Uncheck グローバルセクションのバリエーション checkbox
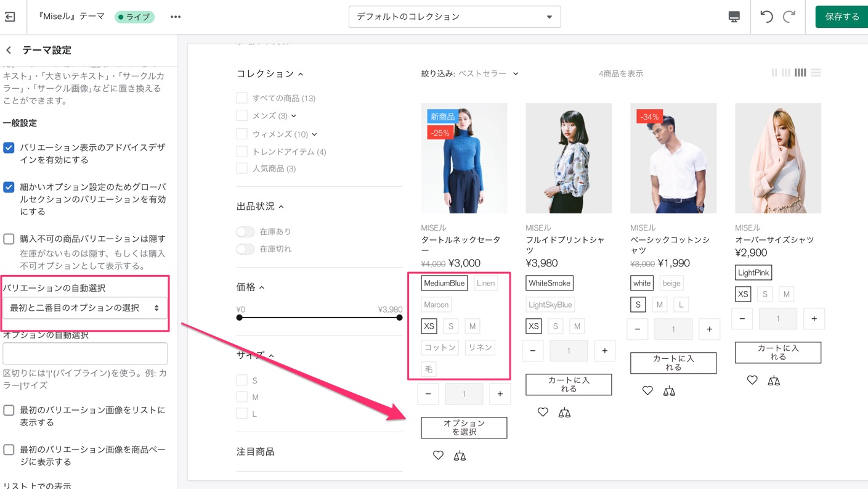The width and height of the screenshot is (868, 489). [x=9, y=187]
